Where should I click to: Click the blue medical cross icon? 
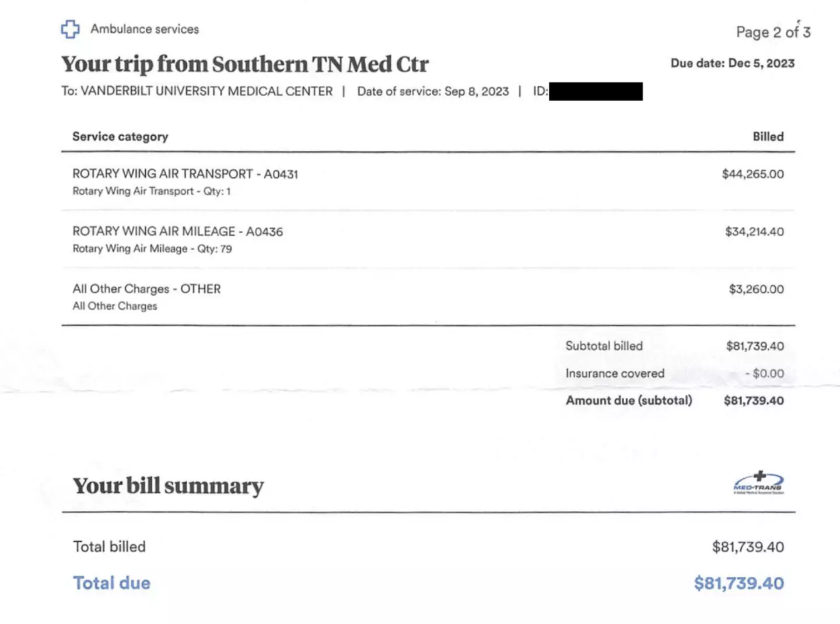click(x=71, y=29)
